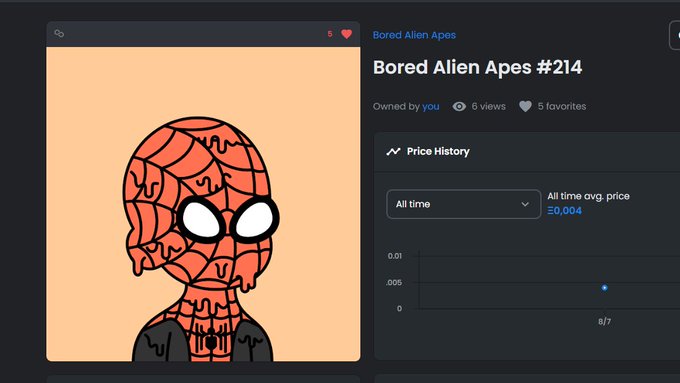Click the gray heart favorites icon
This screenshot has width=680, height=383.
525,106
